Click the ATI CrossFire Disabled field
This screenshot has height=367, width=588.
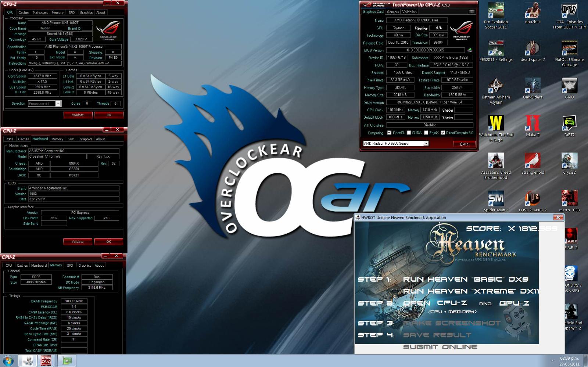(x=430, y=125)
